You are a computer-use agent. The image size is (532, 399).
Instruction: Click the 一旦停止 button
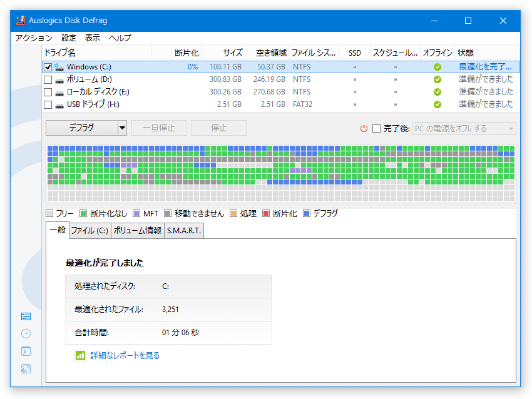tap(159, 128)
